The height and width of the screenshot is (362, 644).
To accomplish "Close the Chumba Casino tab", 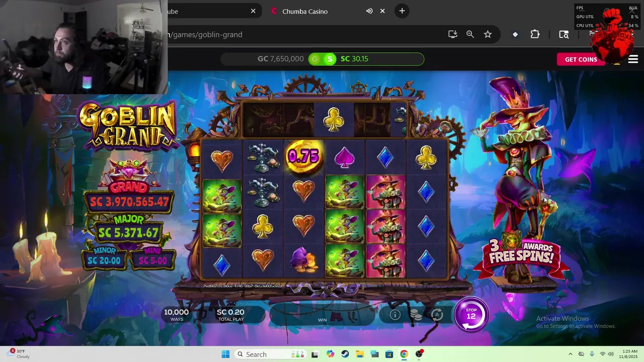I will tap(382, 11).
